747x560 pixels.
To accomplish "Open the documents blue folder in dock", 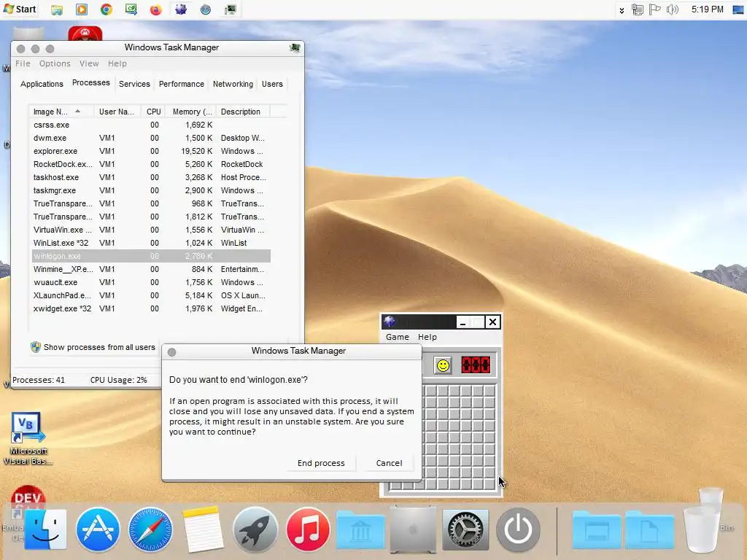I will (649, 531).
